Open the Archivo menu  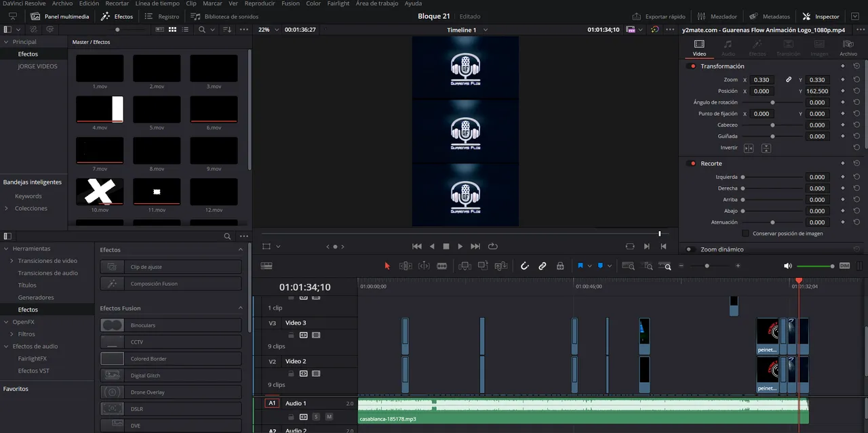[x=62, y=3]
